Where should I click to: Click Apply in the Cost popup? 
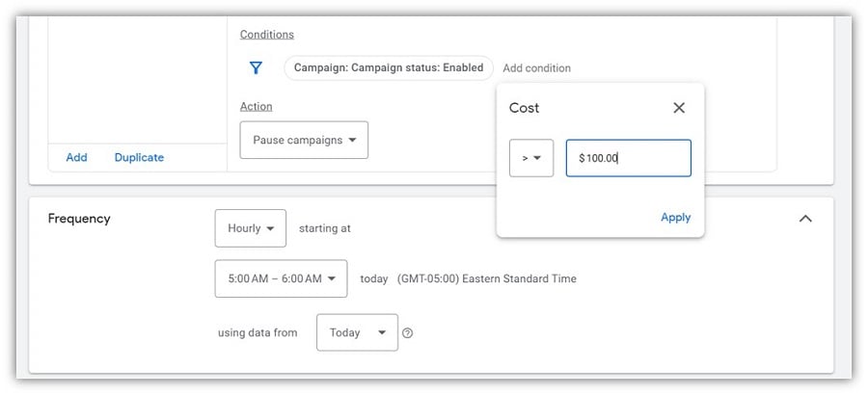click(675, 218)
